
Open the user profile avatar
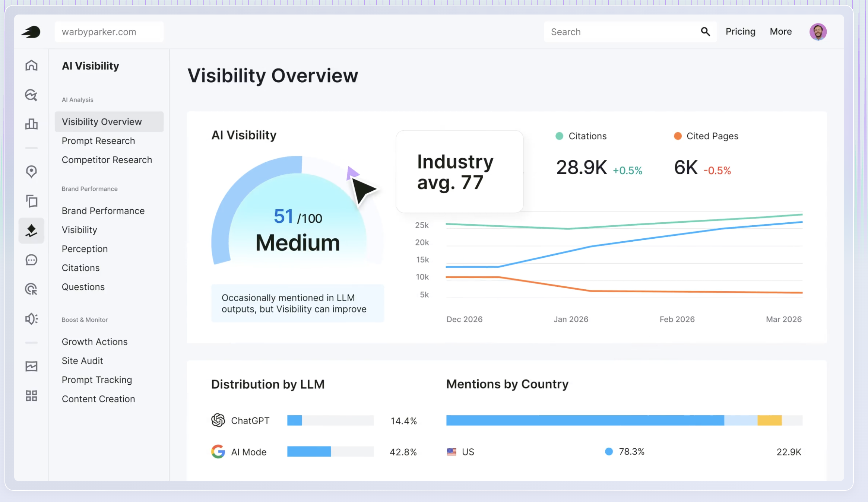(818, 32)
